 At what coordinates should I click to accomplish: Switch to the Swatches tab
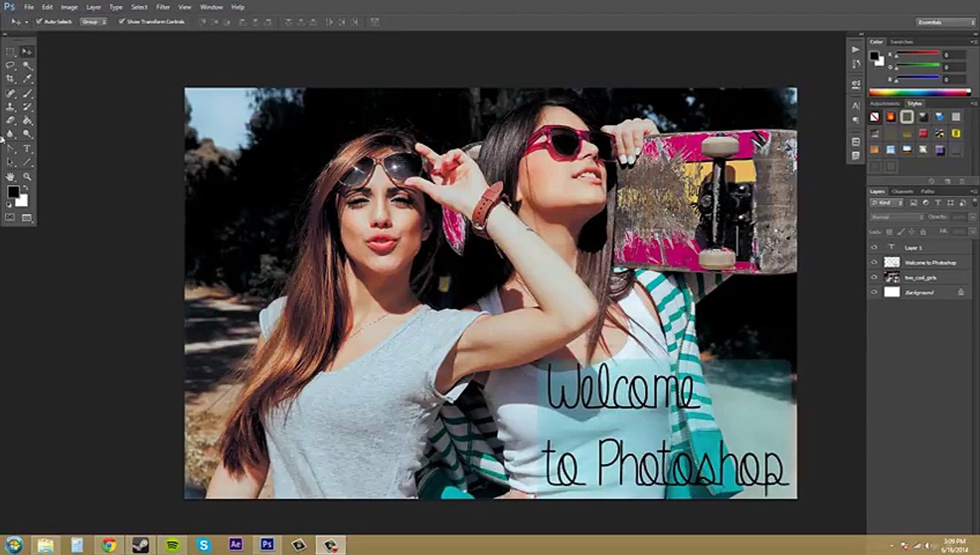(x=901, y=42)
